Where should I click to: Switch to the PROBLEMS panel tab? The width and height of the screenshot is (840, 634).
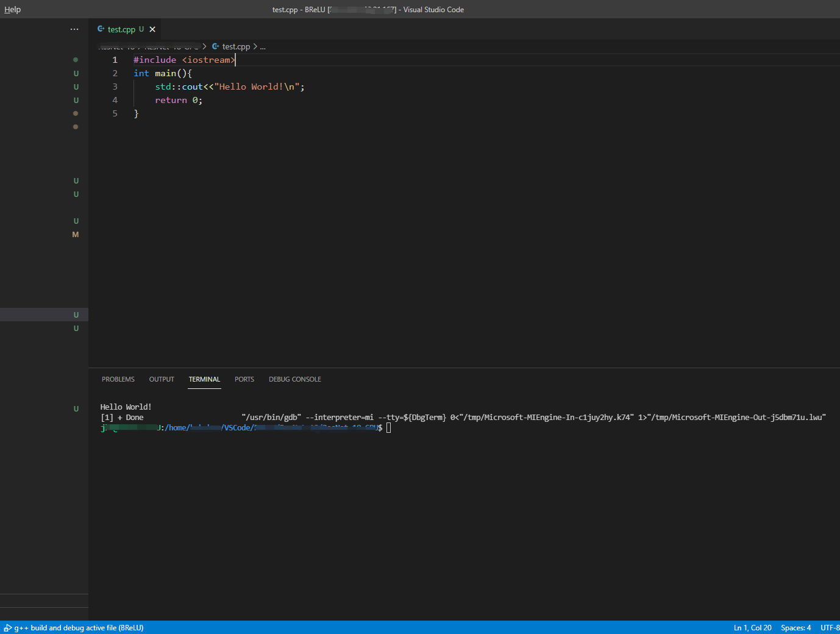point(118,379)
